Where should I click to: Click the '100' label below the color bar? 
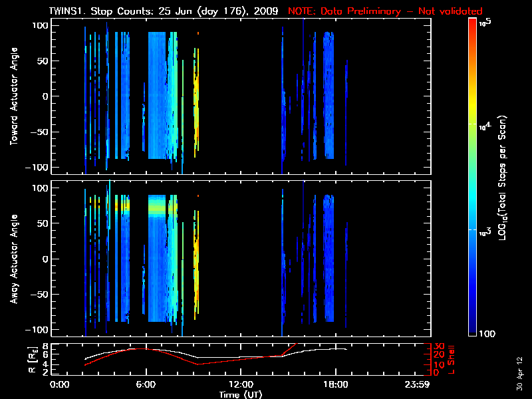click(x=486, y=333)
